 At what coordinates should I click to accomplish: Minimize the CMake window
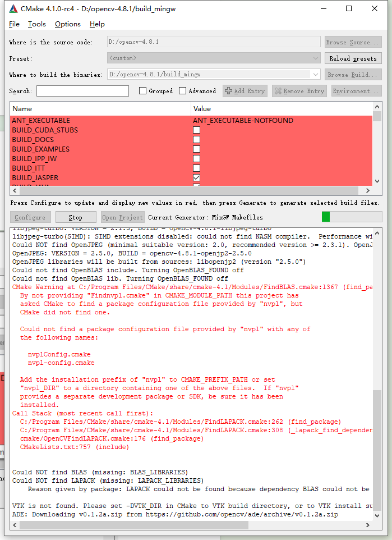[x=324, y=8]
